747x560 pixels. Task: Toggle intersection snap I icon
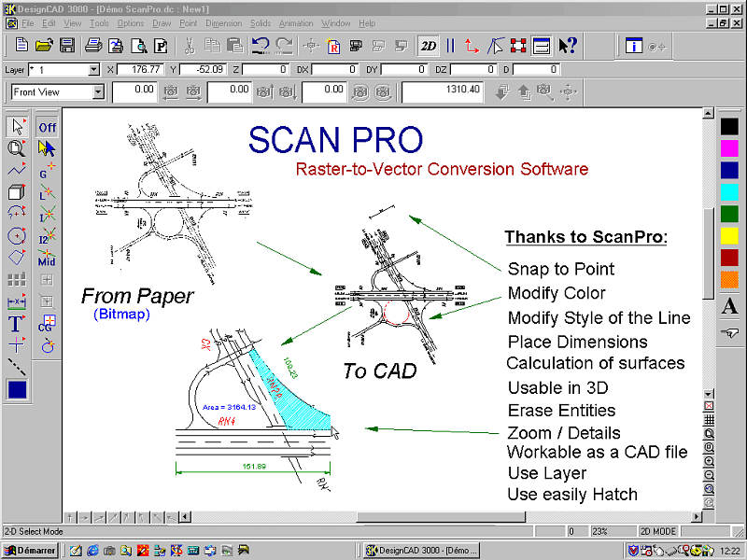[x=47, y=215]
